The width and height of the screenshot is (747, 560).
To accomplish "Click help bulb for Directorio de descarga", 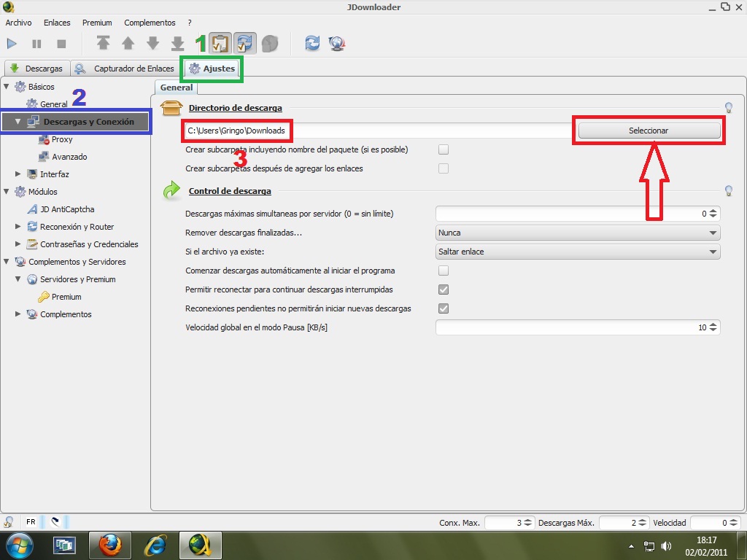I will tap(729, 108).
